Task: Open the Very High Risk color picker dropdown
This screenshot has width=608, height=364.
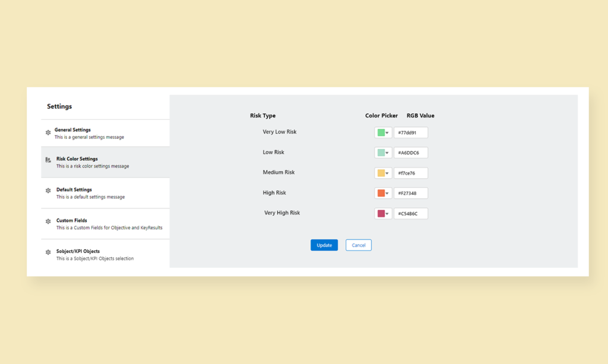Action: [x=387, y=213]
